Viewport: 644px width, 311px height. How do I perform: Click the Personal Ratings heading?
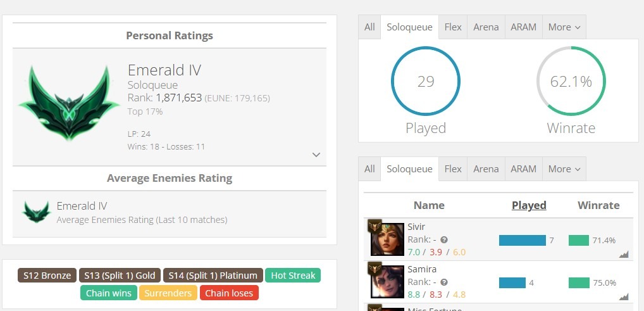[x=170, y=36]
